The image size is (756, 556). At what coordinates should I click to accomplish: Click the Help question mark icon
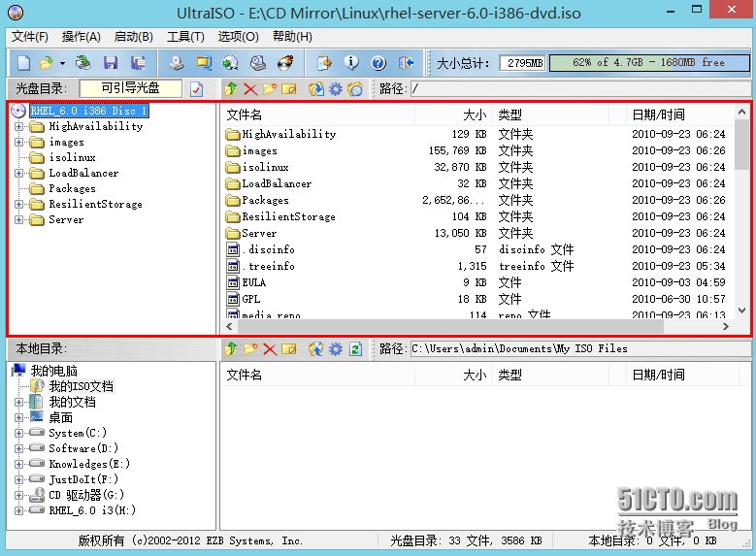coord(378,63)
